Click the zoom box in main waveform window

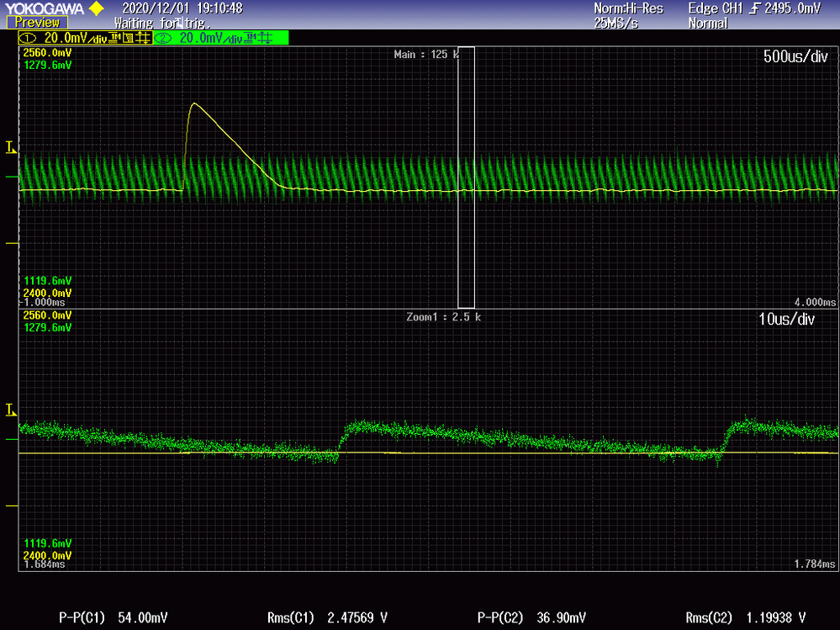466,177
